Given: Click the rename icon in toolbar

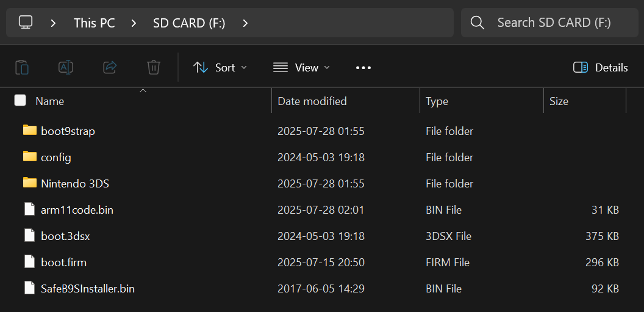Looking at the screenshot, I should point(66,67).
